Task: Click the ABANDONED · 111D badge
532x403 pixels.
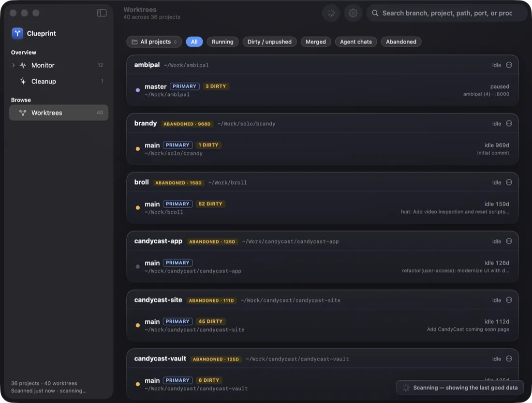Action: point(211,301)
